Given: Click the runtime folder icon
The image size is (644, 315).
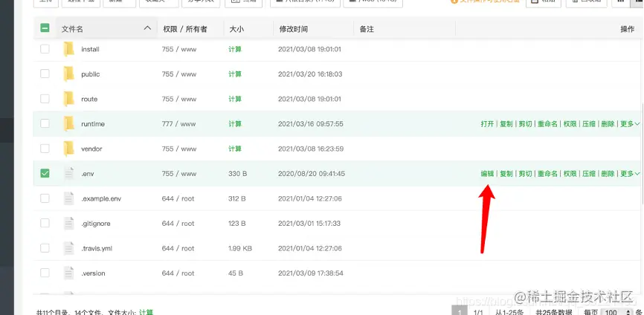Looking at the screenshot, I should (x=68, y=123).
